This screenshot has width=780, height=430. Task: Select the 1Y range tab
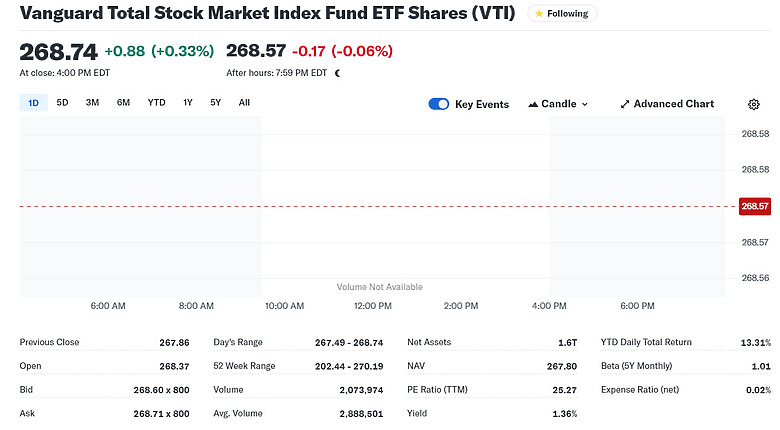point(188,103)
